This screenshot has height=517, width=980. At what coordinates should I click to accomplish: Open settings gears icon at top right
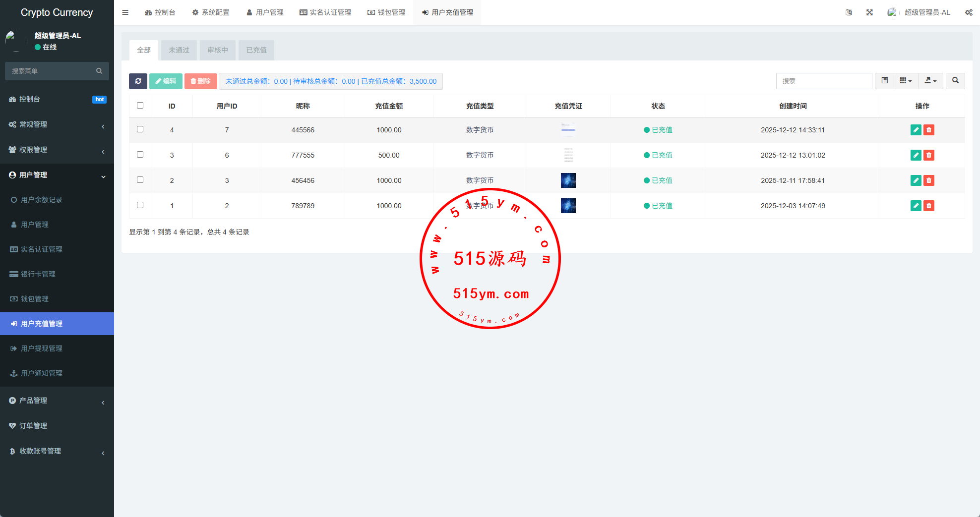pyautogui.click(x=969, y=12)
